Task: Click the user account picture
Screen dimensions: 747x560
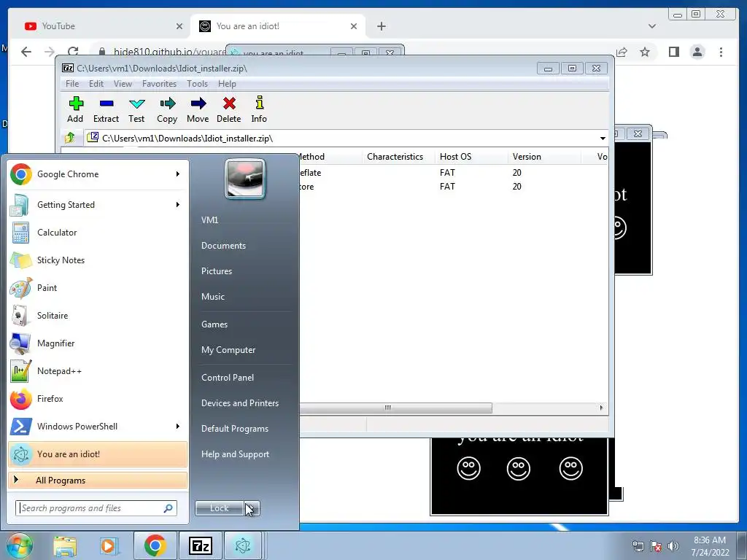Action: pyautogui.click(x=245, y=179)
